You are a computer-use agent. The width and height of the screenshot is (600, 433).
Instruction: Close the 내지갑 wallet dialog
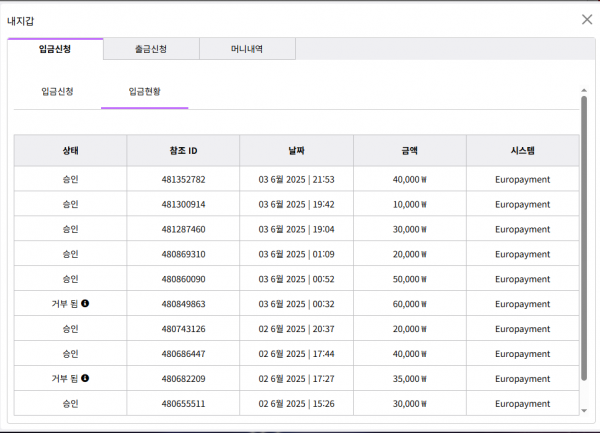click(586, 19)
